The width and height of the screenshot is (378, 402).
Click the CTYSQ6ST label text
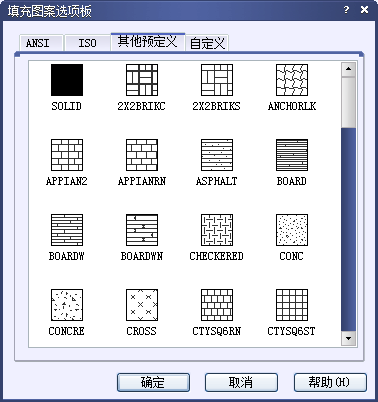coord(291,331)
